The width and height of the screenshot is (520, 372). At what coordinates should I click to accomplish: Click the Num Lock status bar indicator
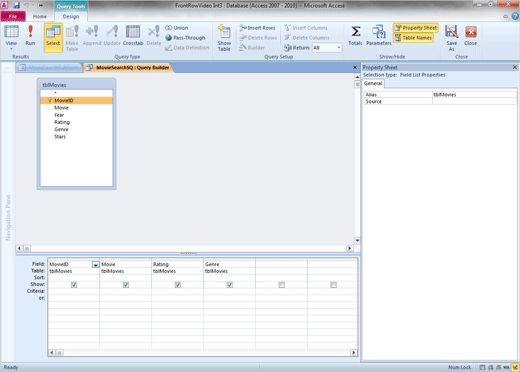pyautogui.click(x=459, y=367)
